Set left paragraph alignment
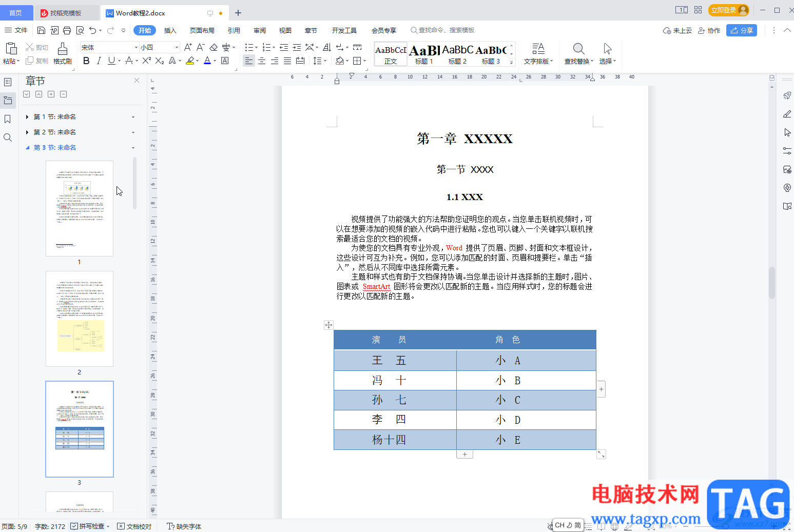The image size is (794, 532). pyautogui.click(x=249, y=61)
